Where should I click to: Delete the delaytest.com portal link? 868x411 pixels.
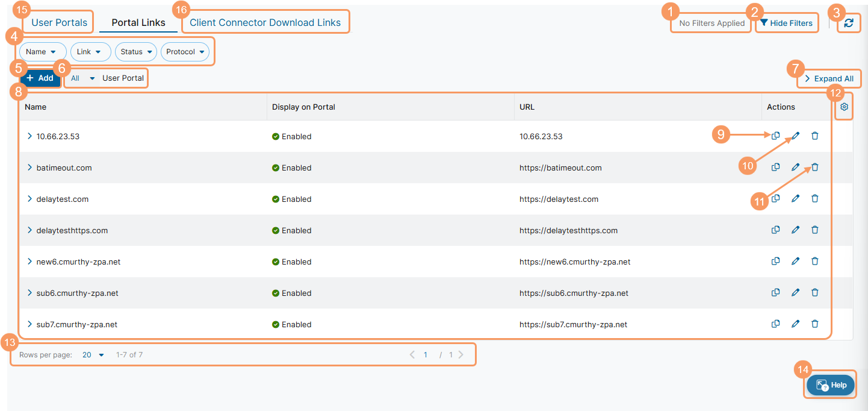pyautogui.click(x=814, y=199)
